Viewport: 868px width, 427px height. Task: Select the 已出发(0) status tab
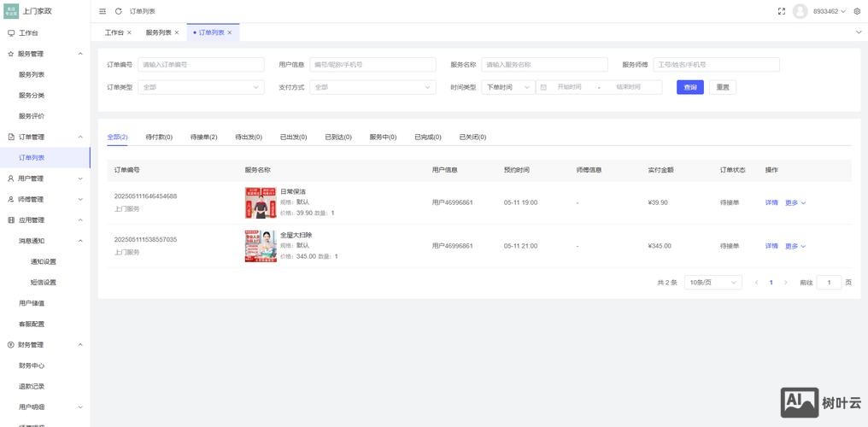click(293, 137)
